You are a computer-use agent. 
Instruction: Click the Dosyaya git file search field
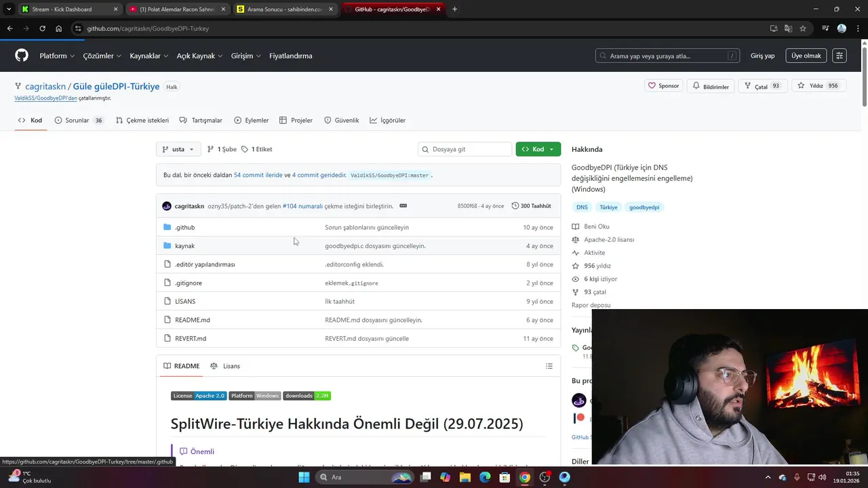coord(465,149)
